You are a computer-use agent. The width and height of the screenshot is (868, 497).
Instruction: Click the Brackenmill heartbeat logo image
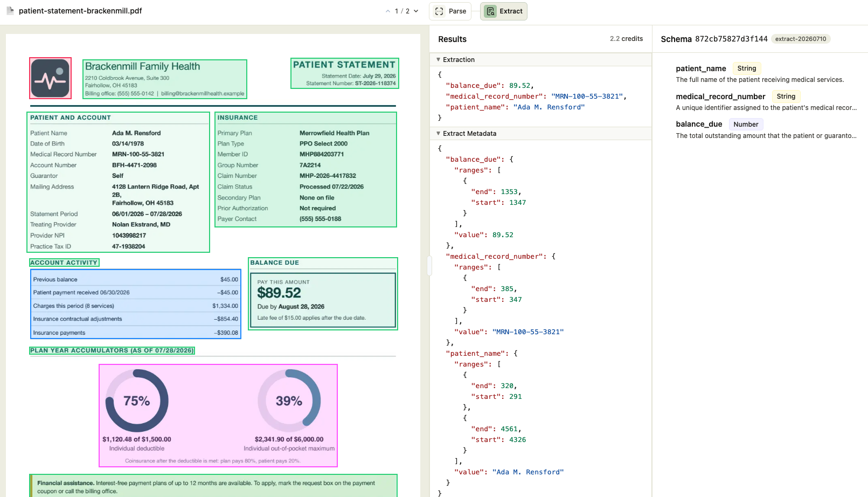(x=51, y=78)
